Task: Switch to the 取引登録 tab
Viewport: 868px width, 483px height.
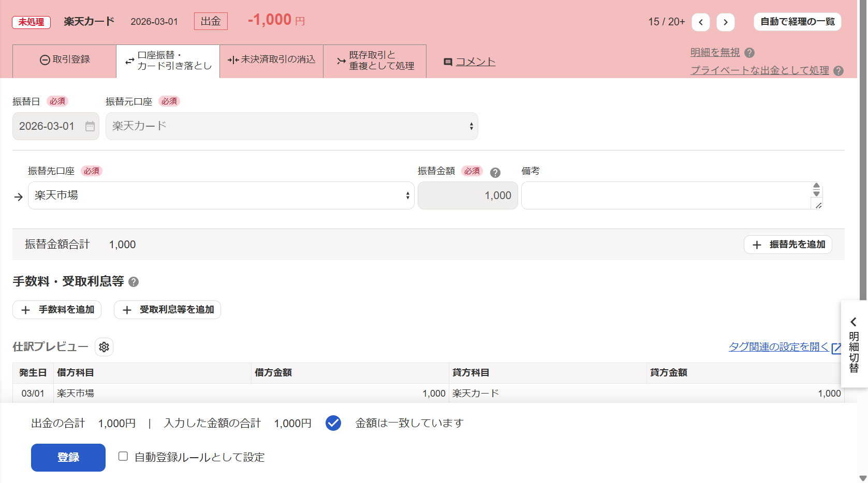Action: tap(65, 61)
